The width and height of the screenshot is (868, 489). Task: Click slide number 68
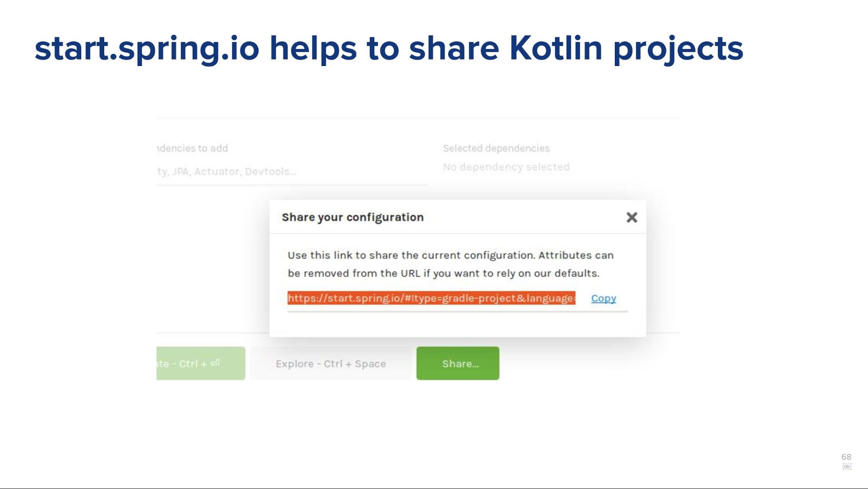coord(846,457)
